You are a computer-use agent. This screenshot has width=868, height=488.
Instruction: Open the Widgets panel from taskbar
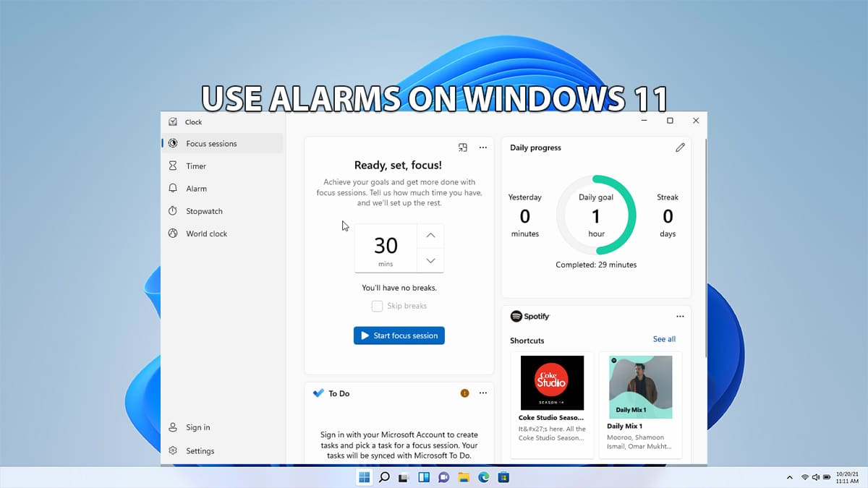(424, 477)
